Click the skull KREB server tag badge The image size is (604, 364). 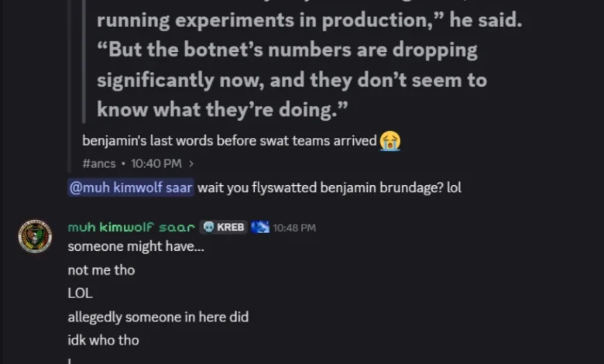click(x=224, y=228)
